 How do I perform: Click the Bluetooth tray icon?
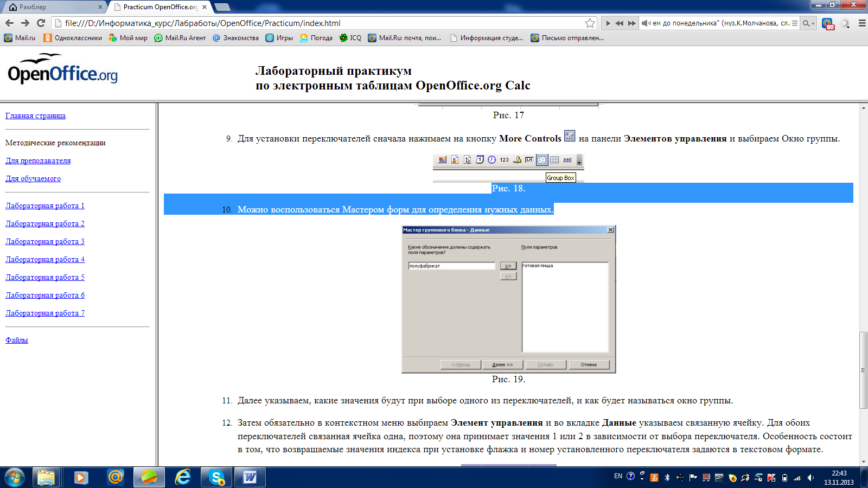click(667, 478)
